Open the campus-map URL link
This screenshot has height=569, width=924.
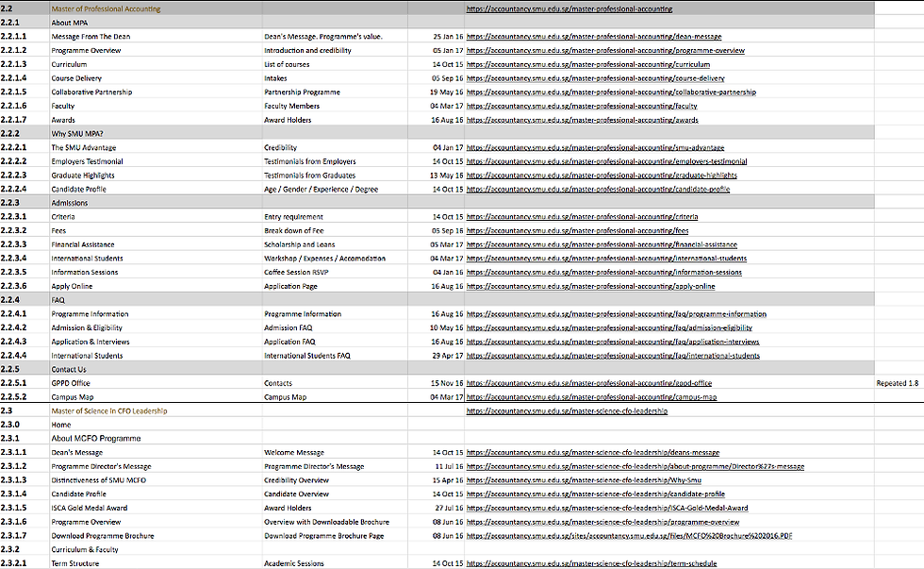[592, 397]
